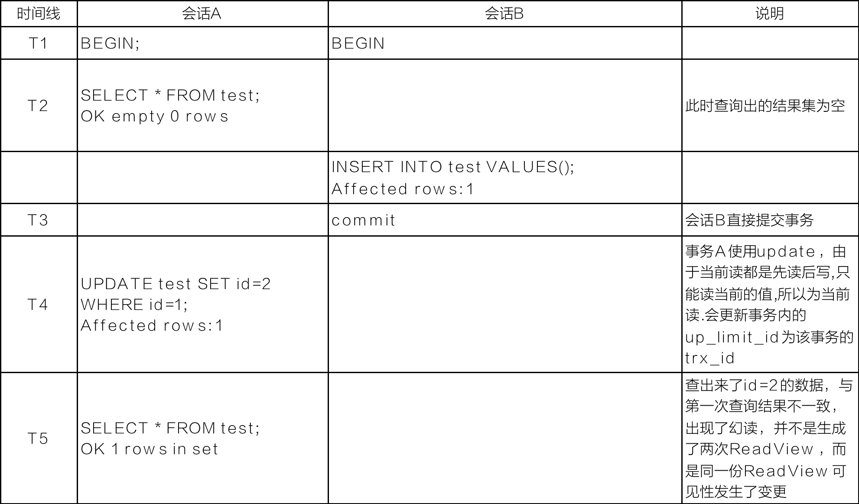Click the up_limit_id explanation text
This screenshot has height=504, width=859.
[x=769, y=305]
